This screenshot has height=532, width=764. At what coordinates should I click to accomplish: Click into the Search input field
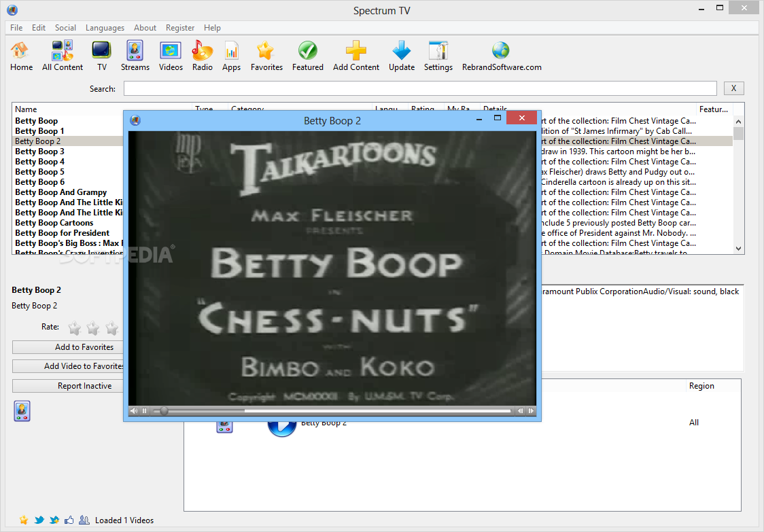(x=420, y=88)
